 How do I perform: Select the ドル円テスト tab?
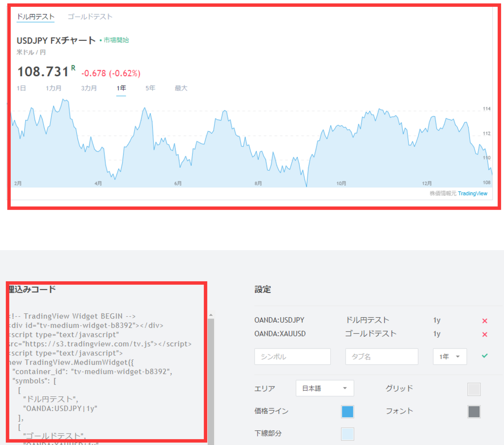point(35,16)
